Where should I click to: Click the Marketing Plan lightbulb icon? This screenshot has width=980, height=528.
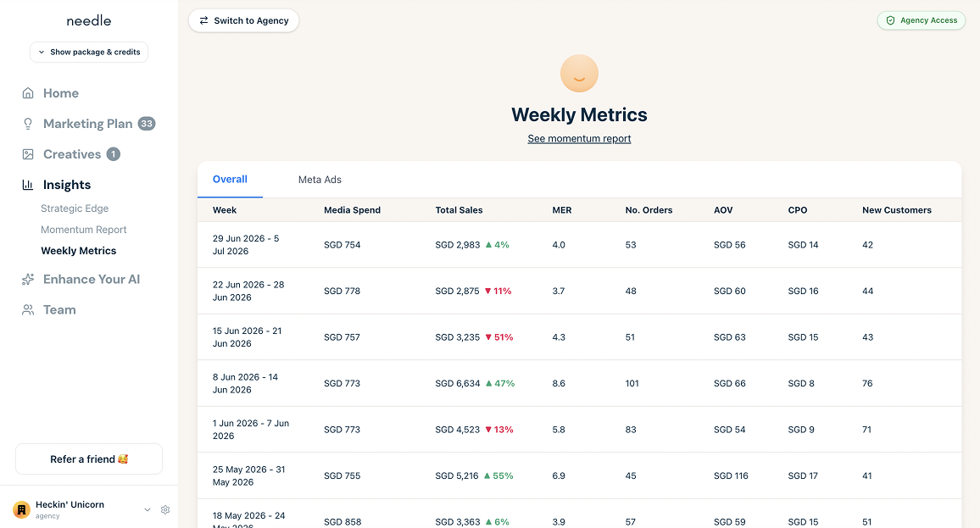click(x=28, y=124)
